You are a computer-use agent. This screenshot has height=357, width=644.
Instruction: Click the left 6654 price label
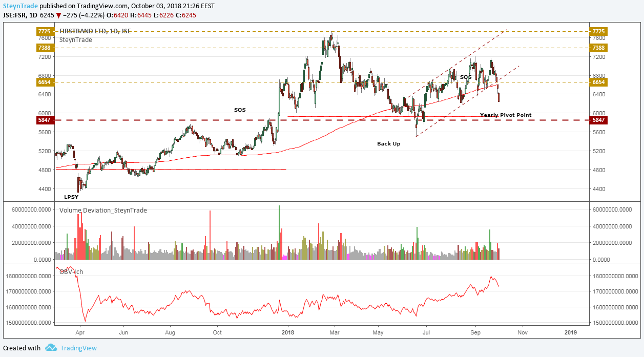point(44,82)
